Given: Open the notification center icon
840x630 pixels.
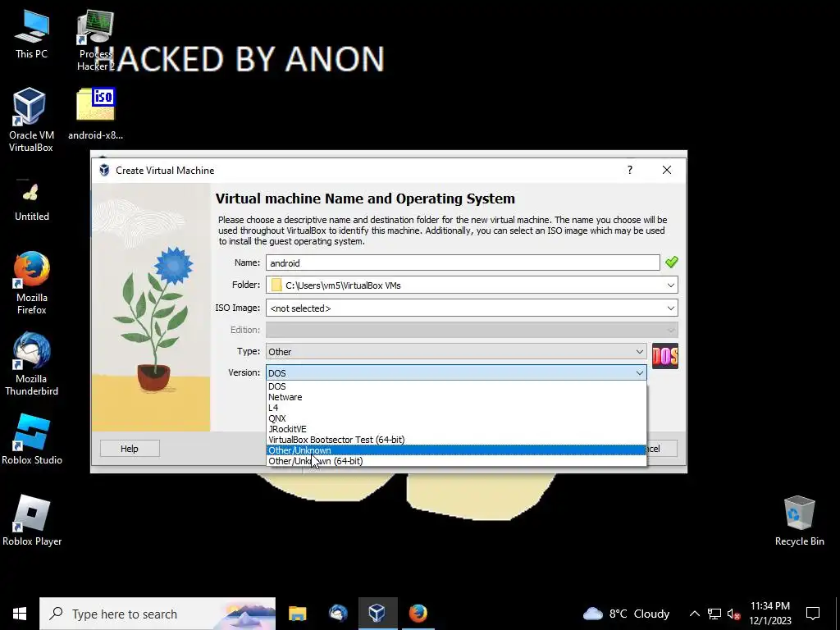Looking at the screenshot, I should (x=813, y=614).
